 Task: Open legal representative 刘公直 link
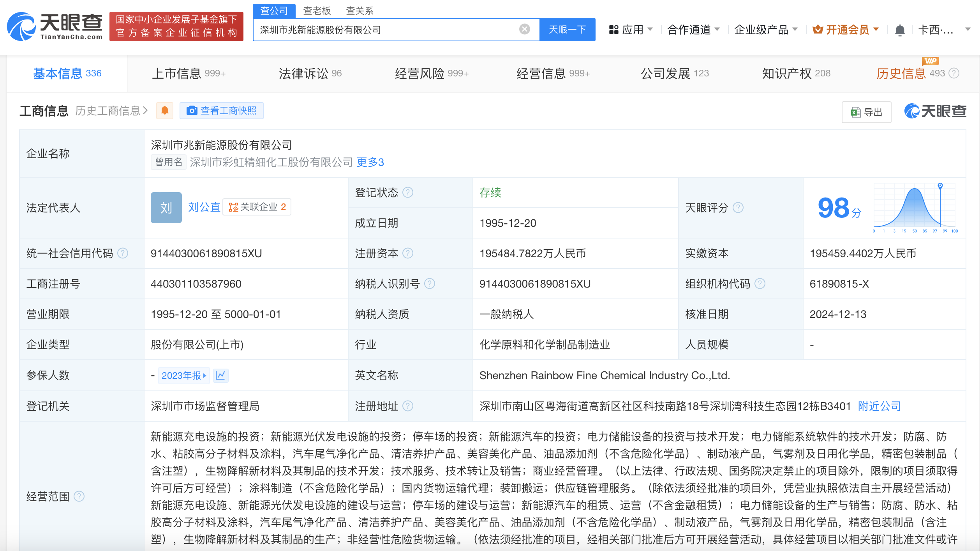coord(204,207)
